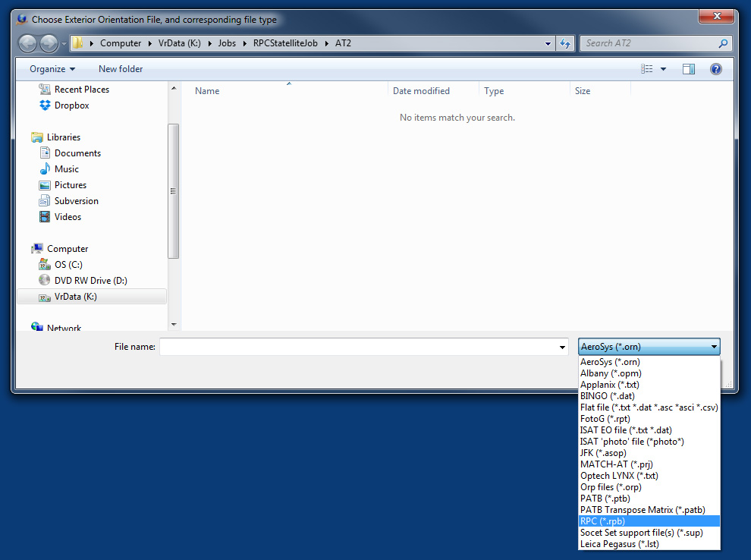Click the search magnifier icon
751x560 pixels.
(723, 43)
